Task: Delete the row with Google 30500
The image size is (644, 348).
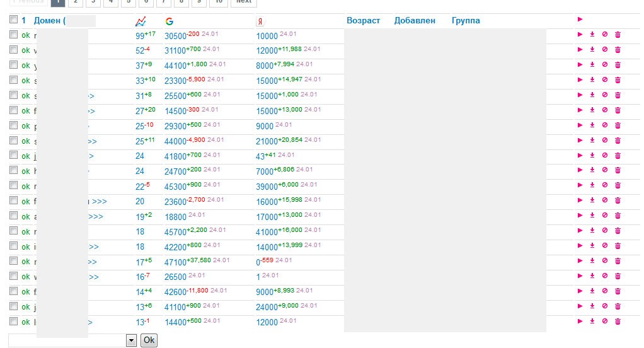Action: coord(618,35)
